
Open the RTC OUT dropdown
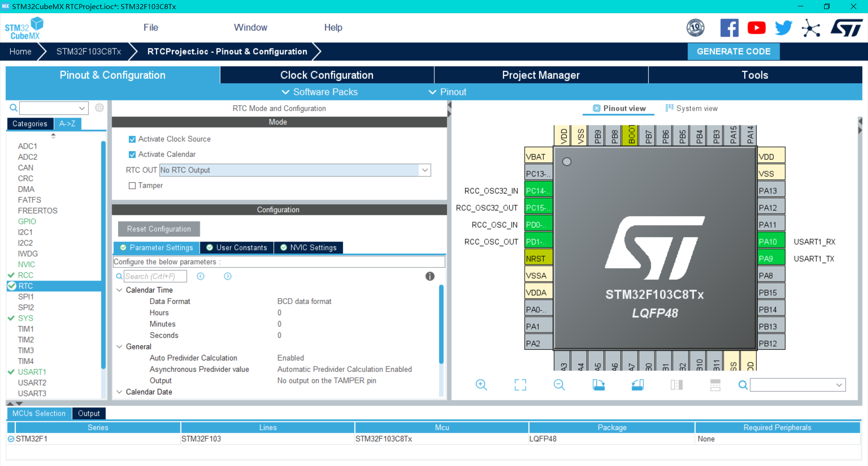pyautogui.click(x=424, y=170)
